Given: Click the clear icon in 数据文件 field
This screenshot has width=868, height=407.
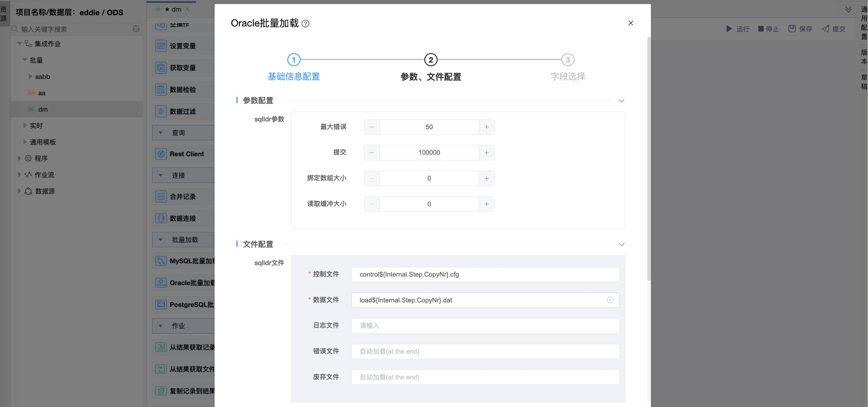Looking at the screenshot, I should (610, 300).
